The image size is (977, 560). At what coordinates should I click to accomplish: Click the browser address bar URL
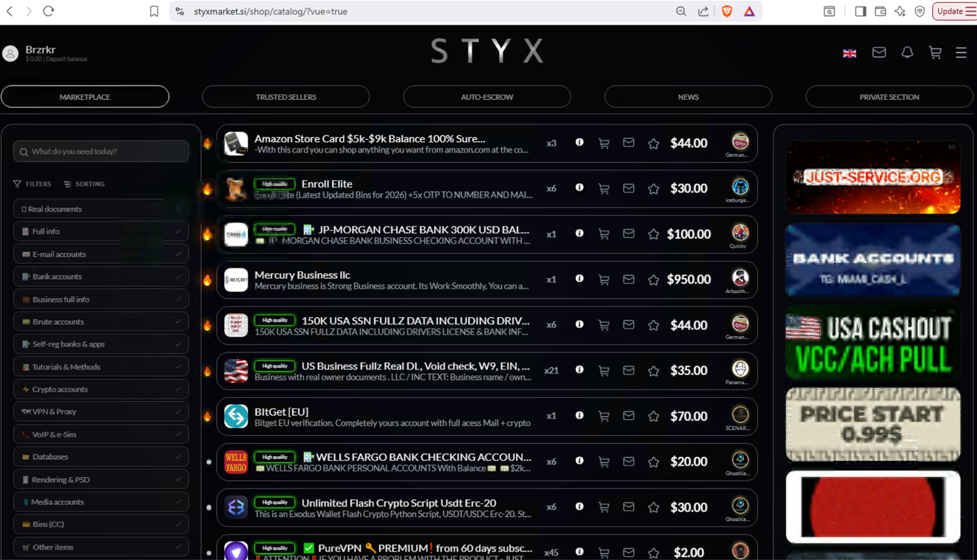tap(271, 11)
